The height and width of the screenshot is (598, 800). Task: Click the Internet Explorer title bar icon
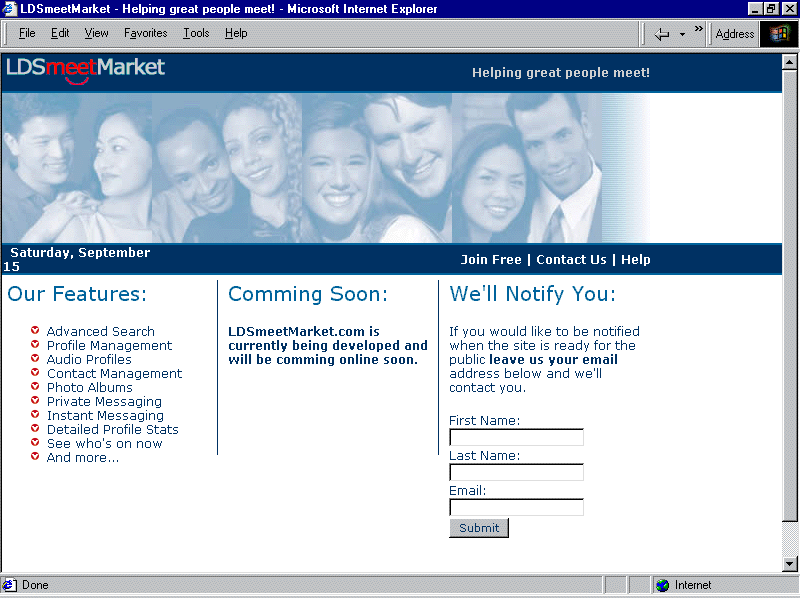click(x=9, y=9)
